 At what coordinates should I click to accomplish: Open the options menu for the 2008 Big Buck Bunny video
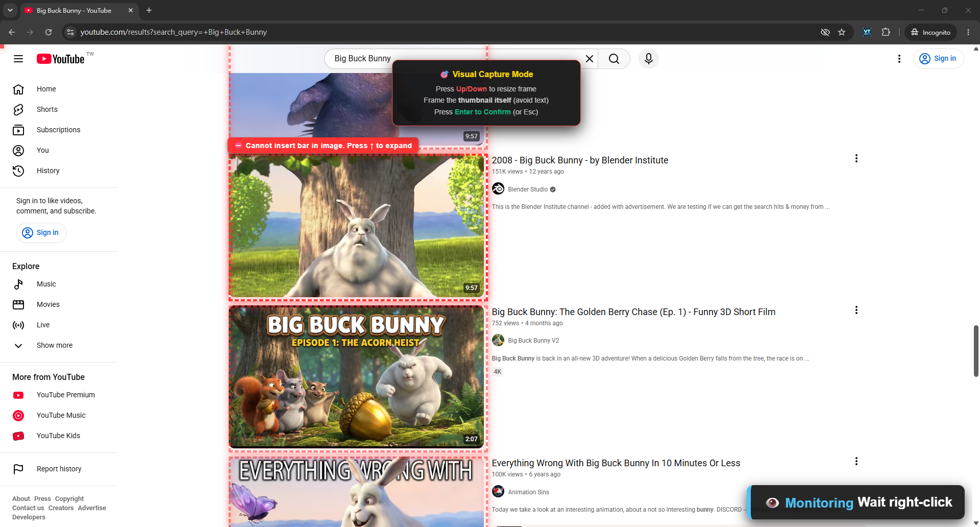tap(856, 159)
